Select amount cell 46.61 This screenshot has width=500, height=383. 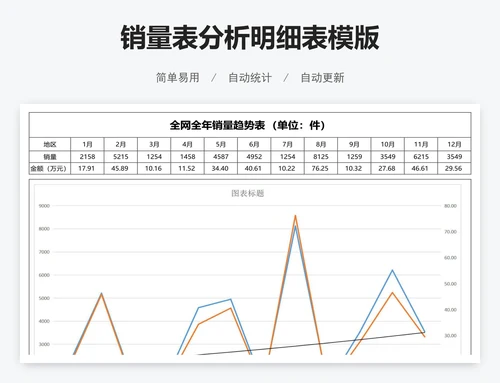[x=421, y=168]
